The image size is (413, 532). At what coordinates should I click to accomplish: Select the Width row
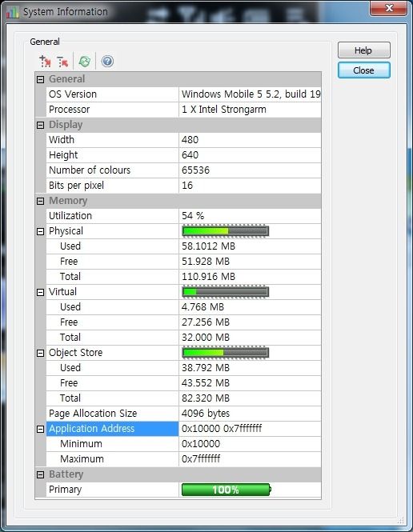183,139
